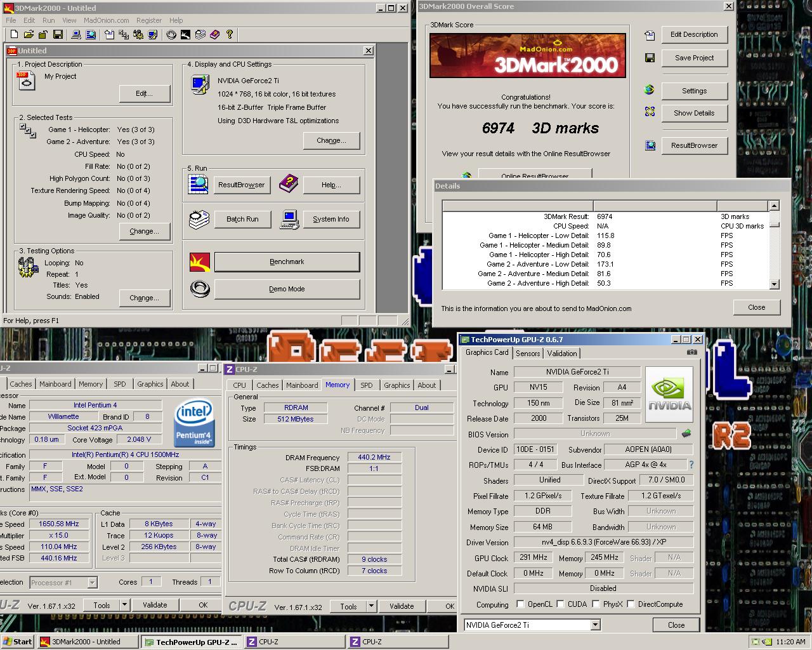Click the NVIDIA logo in GPU-Z
Image resolution: width=812 pixels, height=650 pixels.
(669, 395)
